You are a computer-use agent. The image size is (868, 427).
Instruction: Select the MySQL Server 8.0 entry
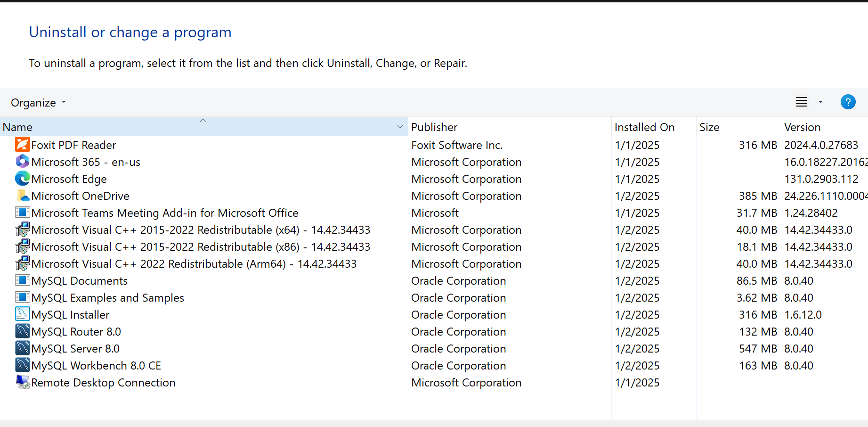click(75, 349)
